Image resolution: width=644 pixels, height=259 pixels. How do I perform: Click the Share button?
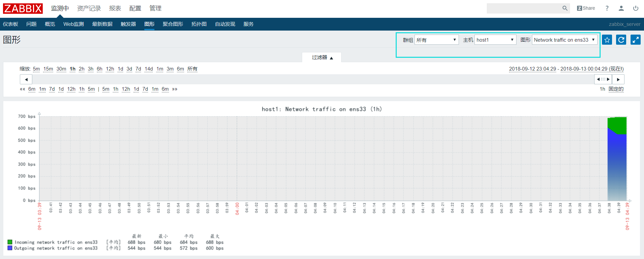tap(586, 8)
